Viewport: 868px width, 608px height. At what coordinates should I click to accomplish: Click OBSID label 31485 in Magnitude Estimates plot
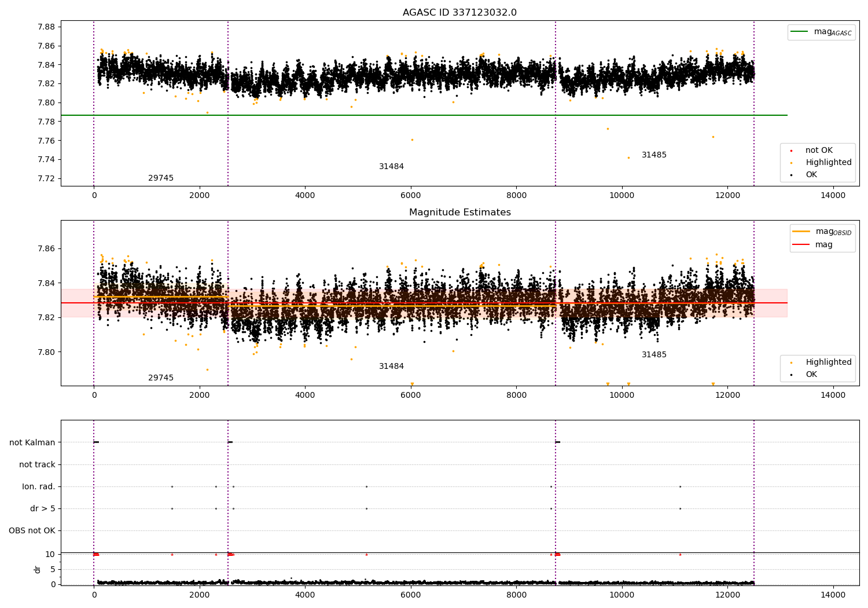(654, 355)
